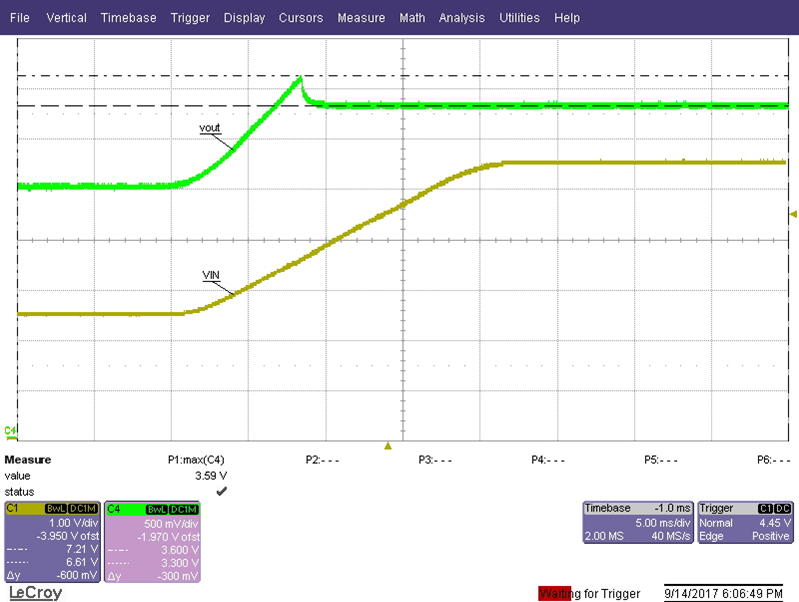Click the lower dashed horizontal cursor line
The height and width of the screenshot is (602, 799).
[x=403, y=106]
